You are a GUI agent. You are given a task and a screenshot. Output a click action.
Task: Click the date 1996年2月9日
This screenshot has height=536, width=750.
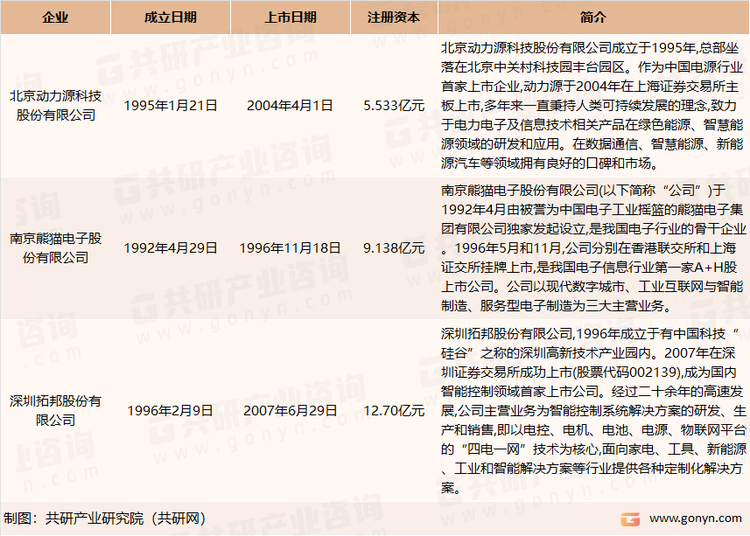click(171, 410)
